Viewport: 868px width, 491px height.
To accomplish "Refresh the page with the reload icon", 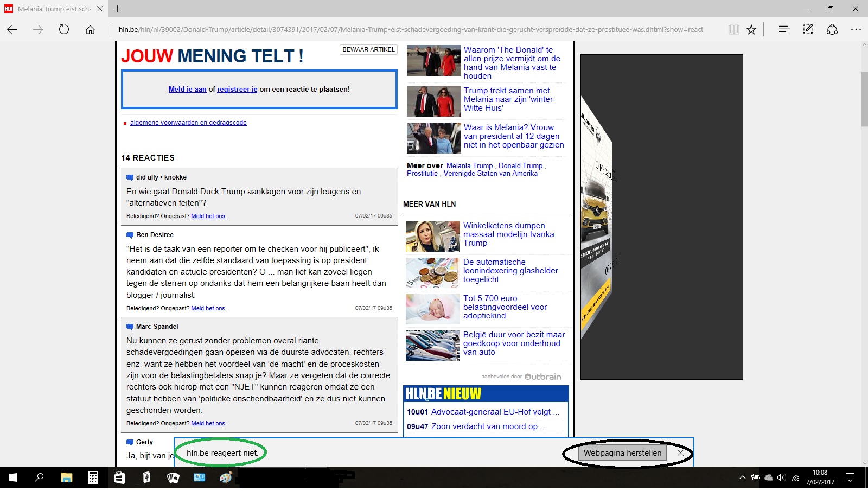I will (64, 30).
